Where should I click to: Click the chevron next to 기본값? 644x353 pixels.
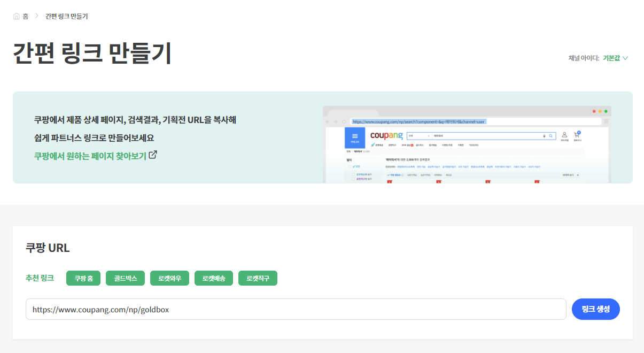[625, 58]
